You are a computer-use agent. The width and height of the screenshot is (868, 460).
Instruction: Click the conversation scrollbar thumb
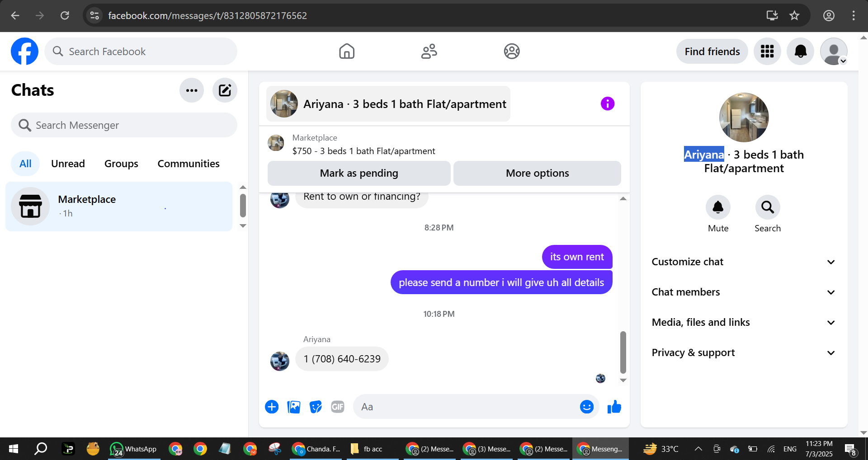(623, 352)
